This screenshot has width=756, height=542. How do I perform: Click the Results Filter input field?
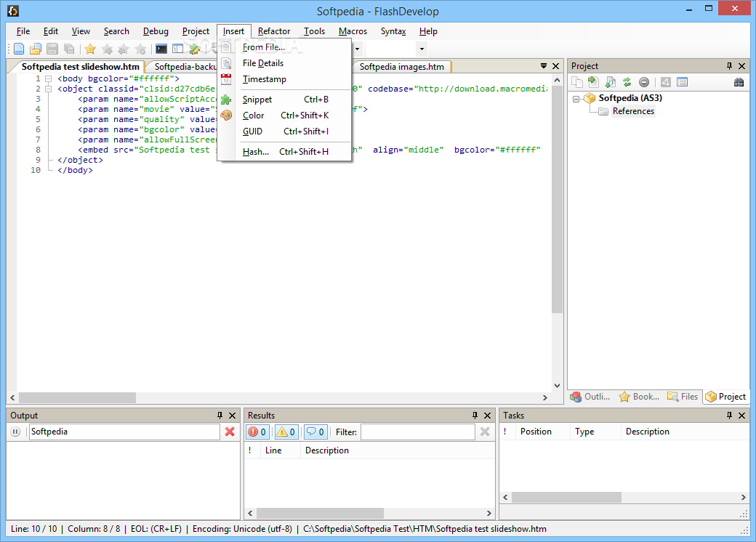point(418,432)
